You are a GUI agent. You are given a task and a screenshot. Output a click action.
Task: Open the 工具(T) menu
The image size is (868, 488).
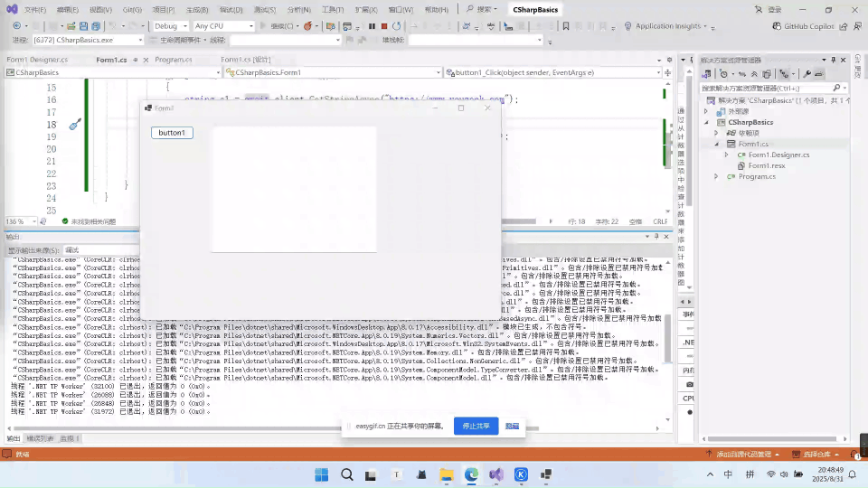coord(333,10)
